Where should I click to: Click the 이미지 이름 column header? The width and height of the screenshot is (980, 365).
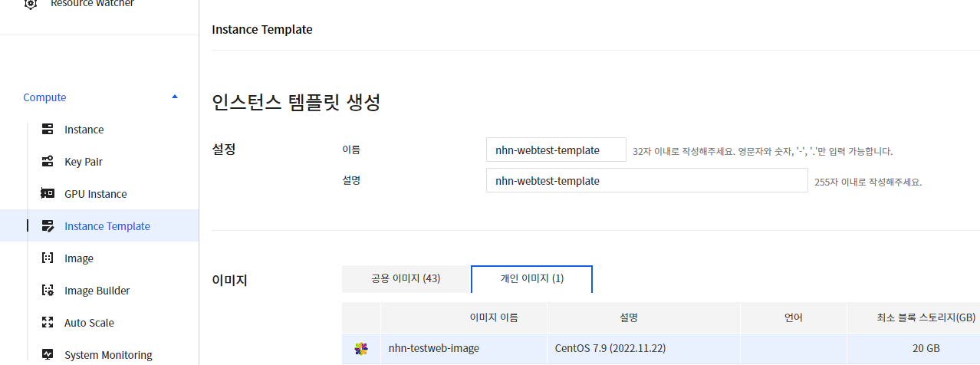click(464, 317)
